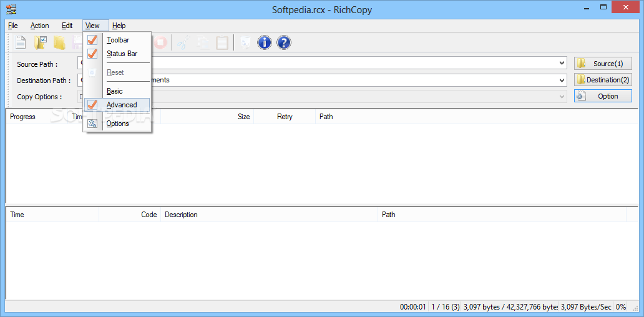This screenshot has width=644, height=317.
Task: Click the 'Softpedia.rcx - RichCopy' title text
Action: coord(322,10)
